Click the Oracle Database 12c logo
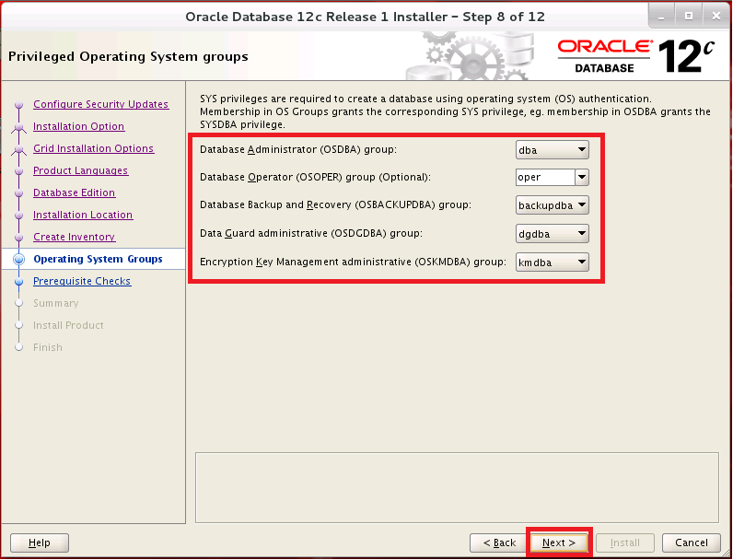 (x=636, y=56)
